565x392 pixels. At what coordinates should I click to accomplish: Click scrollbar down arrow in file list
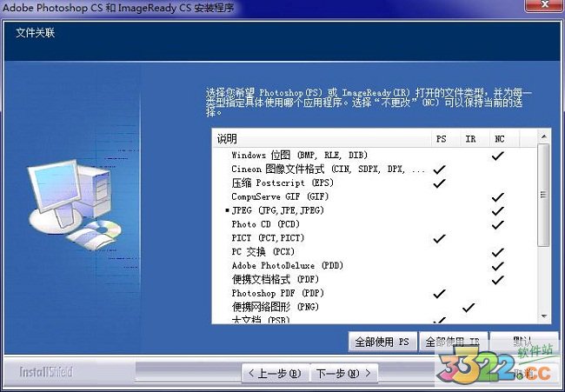click(x=544, y=316)
